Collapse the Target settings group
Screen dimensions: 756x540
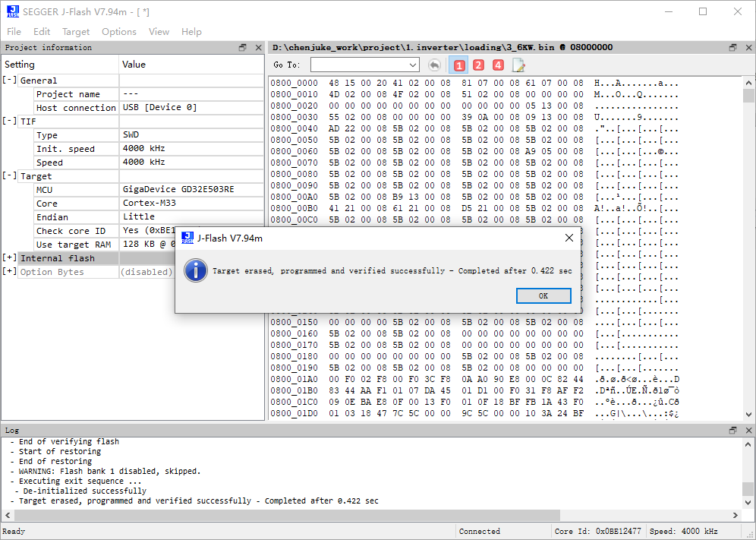coord(10,175)
